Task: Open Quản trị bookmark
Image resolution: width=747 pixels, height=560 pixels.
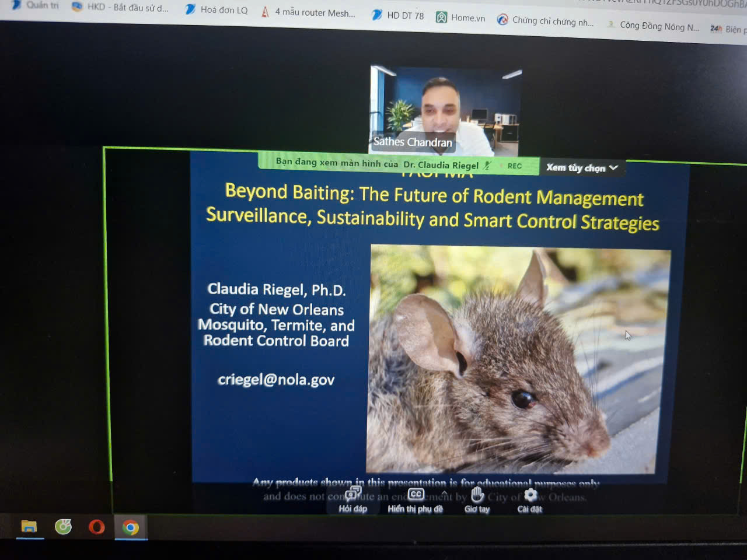Action: click(x=36, y=5)
